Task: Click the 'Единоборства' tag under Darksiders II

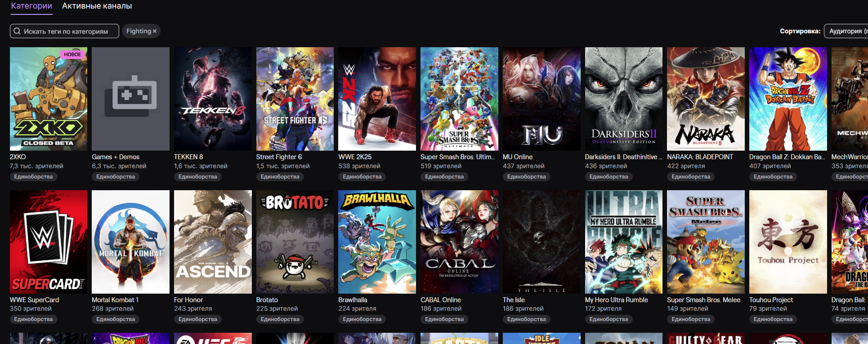Action: click(x=609, y=177)
